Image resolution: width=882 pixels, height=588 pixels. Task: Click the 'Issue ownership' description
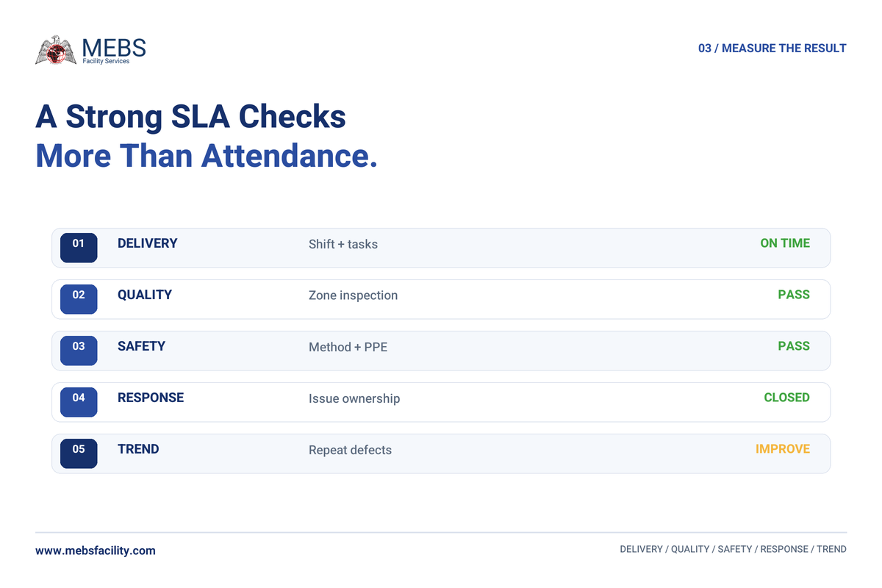pos(354,398)
